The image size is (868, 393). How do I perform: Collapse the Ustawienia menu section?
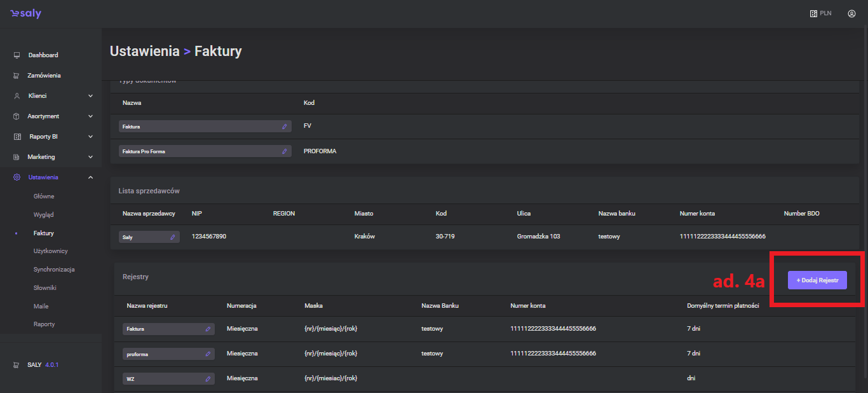click(90, 177)
